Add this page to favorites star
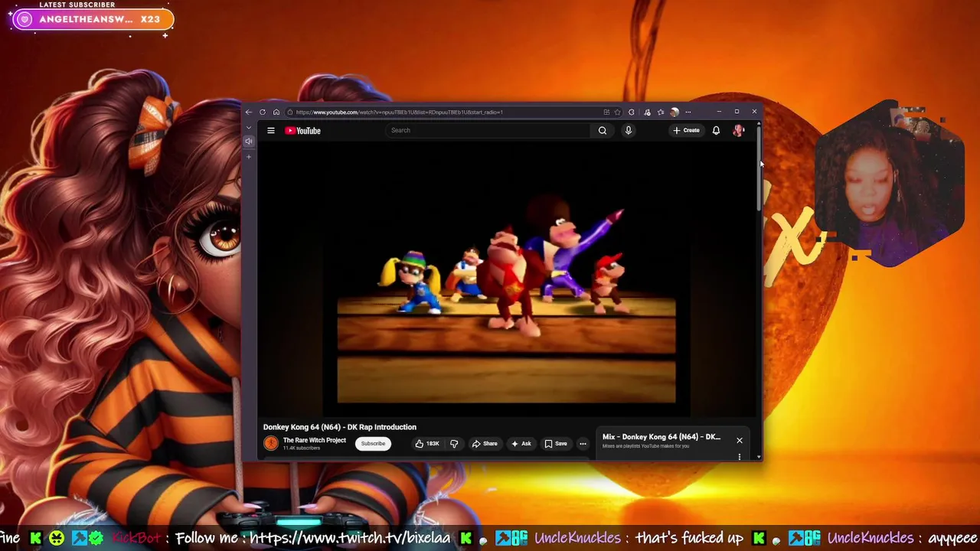This screenshot has height=551, width=980. coord(617,112)
